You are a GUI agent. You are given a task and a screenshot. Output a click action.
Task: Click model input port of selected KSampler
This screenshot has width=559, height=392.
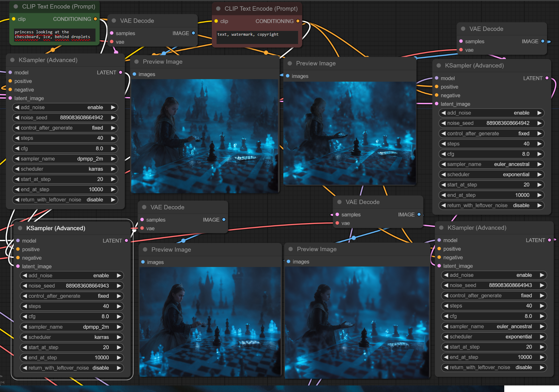click(18, 241)
